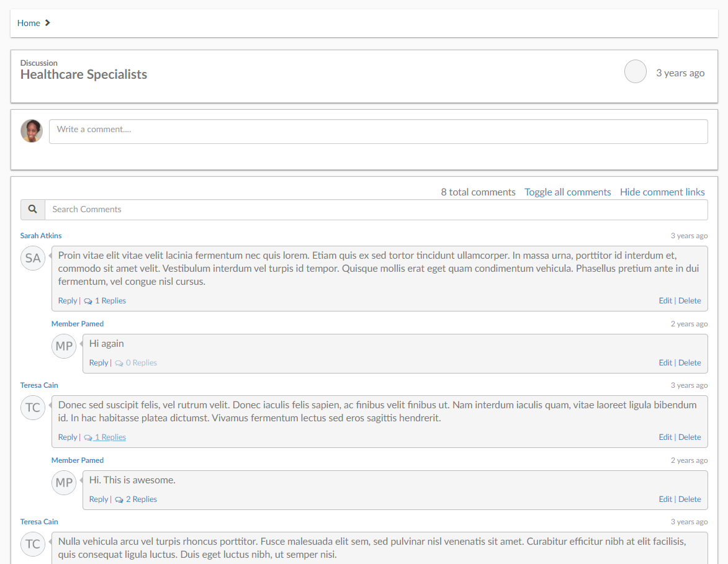This screenshot has height=564, width=728.
Task: Edit Teresa Cain's Donec sed comment
Action: pyautogui.click(x=665, y=437)
